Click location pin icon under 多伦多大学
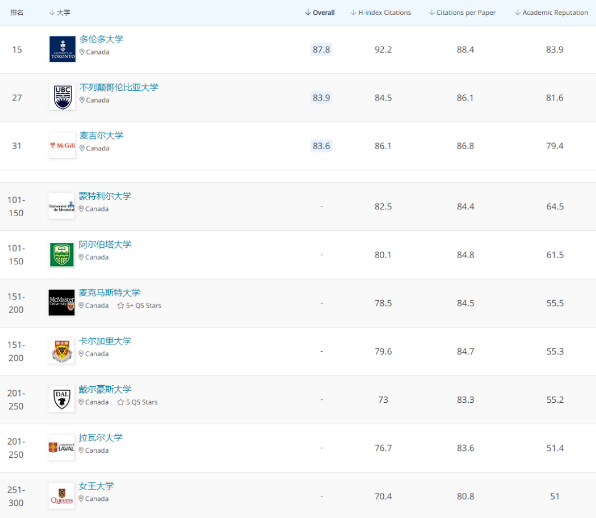 tap(82, 52)
